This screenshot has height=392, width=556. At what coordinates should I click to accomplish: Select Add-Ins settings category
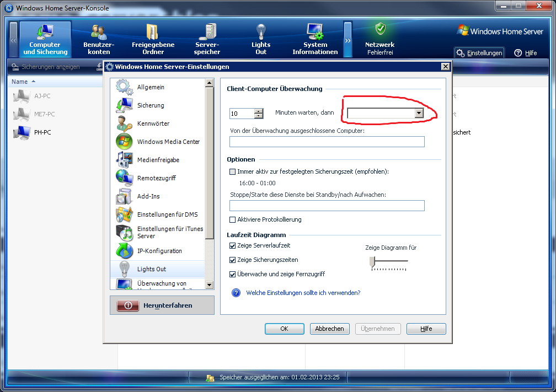point(158,196)
